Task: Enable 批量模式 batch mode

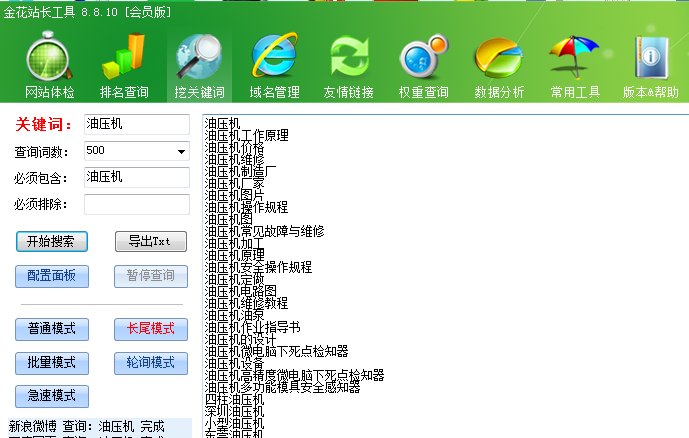Action: [52, 362]
